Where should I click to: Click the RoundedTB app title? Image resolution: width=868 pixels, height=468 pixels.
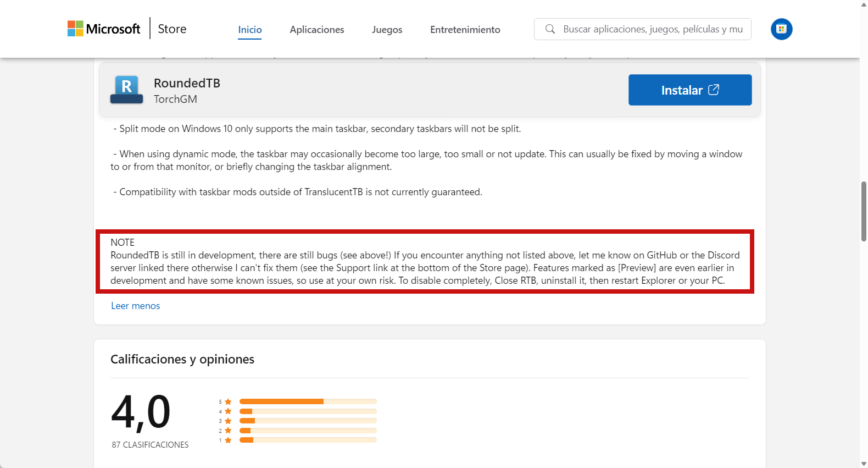coord(187,83)
